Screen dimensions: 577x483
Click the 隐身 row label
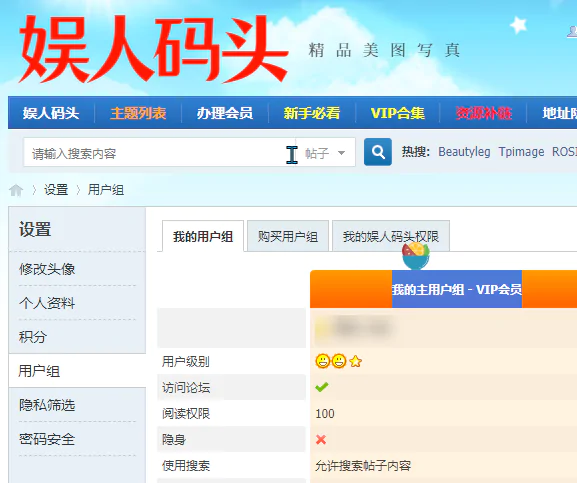point(174,440)
